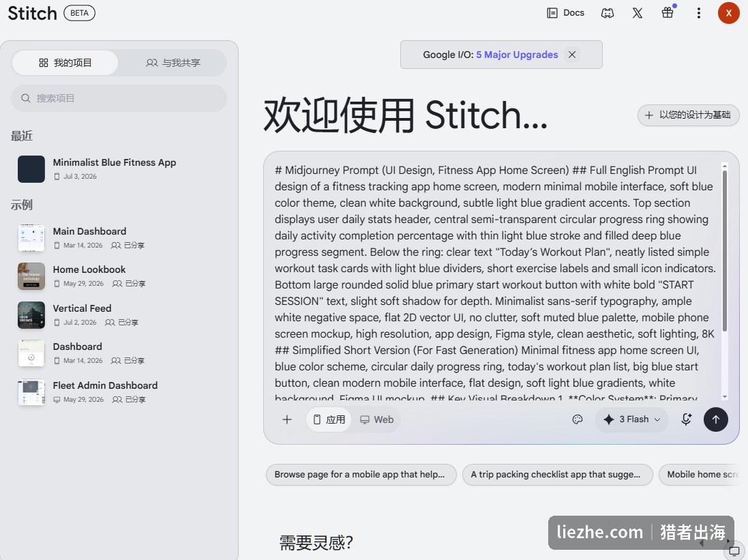This screenshot has height=560, width=748.
Task: Click the microphone voice input icon
Action: click(686, 419)
